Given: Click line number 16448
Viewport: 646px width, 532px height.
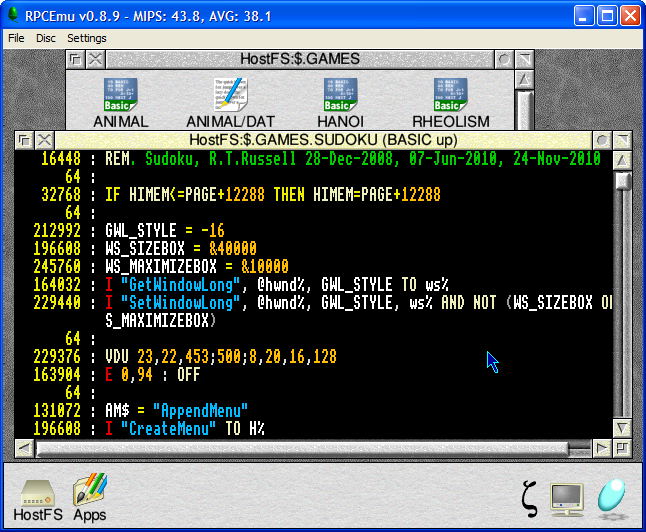Looking at the screenshot, I should pyautogui.click(x=61, y=159).
